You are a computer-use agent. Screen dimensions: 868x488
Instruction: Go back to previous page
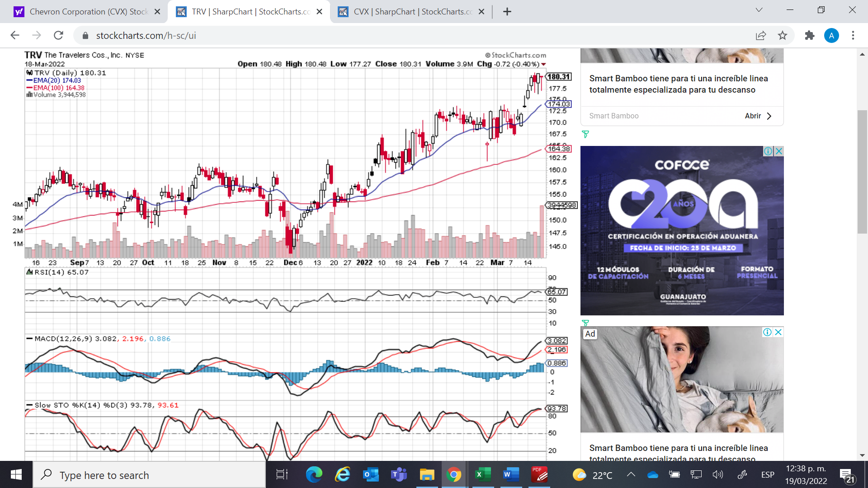(15, 35)
